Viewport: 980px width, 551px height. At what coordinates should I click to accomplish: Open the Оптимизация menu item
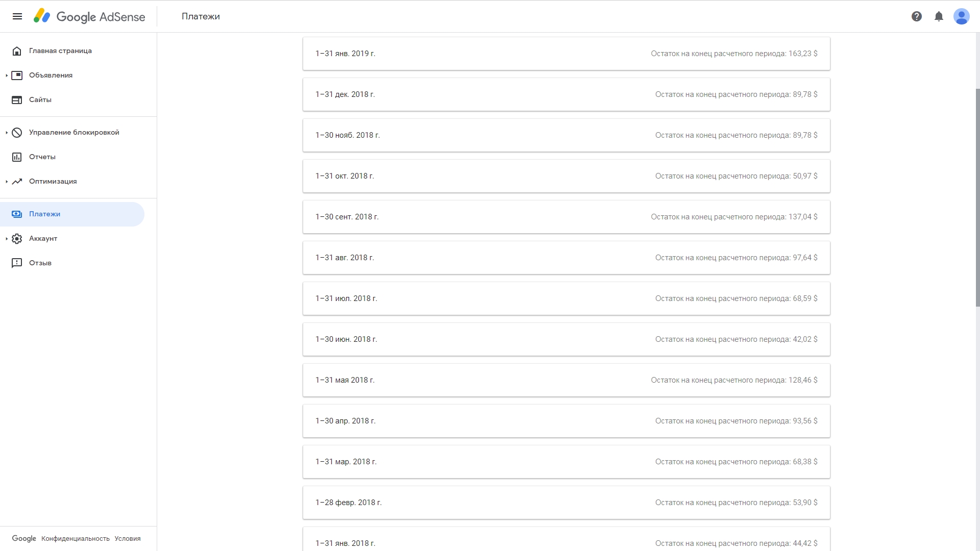pos(53,182)
